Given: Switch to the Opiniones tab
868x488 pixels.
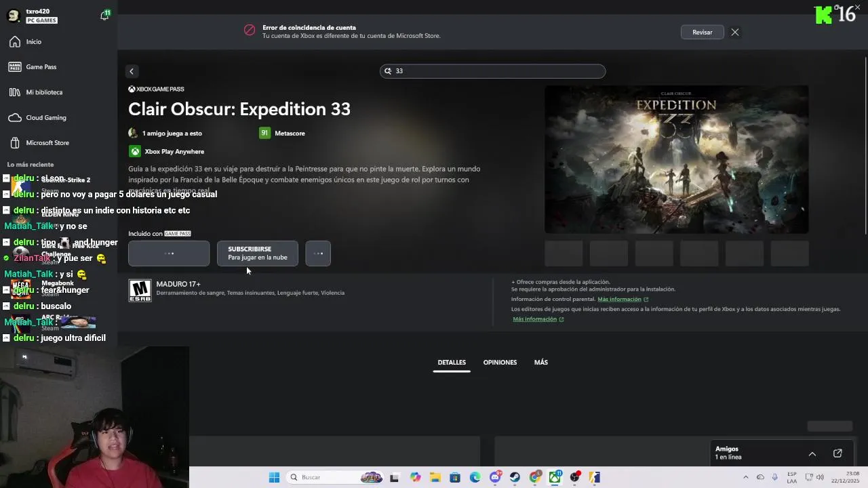Looking at the screenshot, I should (500, 363).
